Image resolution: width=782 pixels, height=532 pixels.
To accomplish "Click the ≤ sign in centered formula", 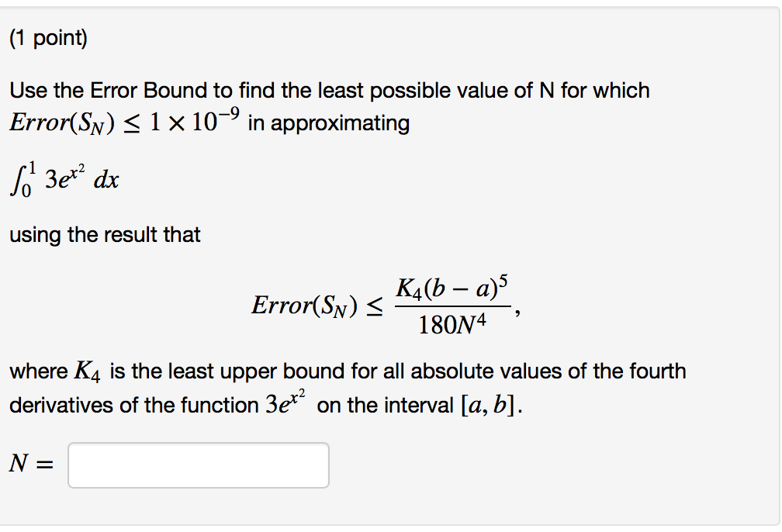I will 375,306.
